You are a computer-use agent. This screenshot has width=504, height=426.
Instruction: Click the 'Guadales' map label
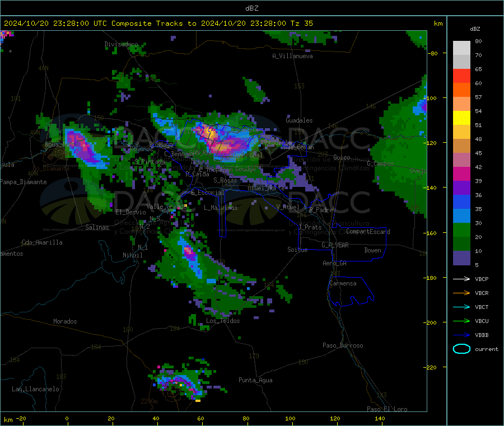[x=299, y=120]
